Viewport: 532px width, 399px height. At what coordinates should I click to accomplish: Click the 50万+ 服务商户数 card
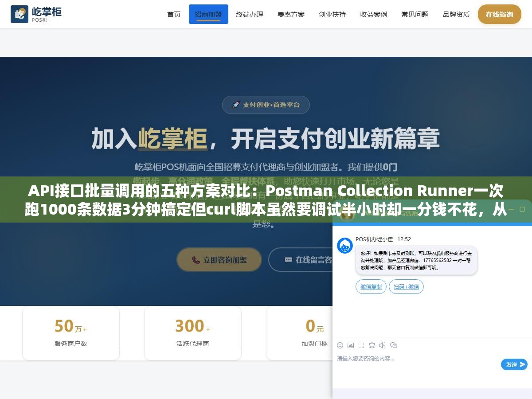pyautogui.click(x=71, y=332)
